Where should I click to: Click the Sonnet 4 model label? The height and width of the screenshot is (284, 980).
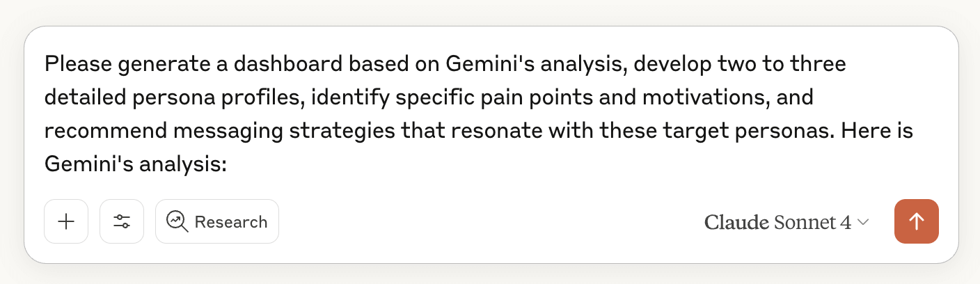coord(812,222)
